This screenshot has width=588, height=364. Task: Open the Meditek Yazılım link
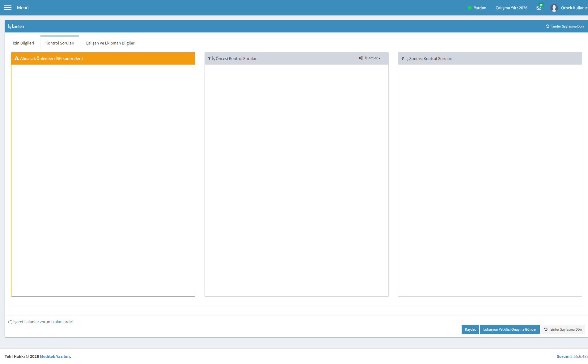(x=55, y=356)
